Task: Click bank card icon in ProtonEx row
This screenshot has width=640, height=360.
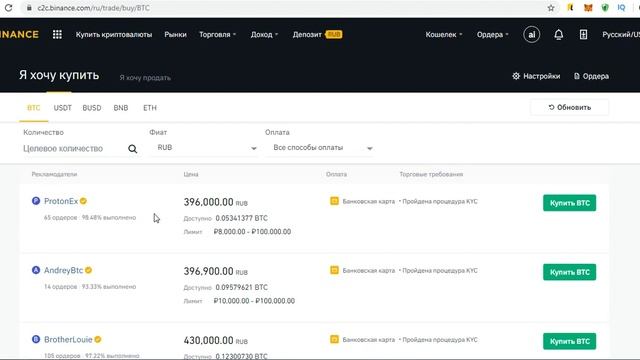Action: 334,201
